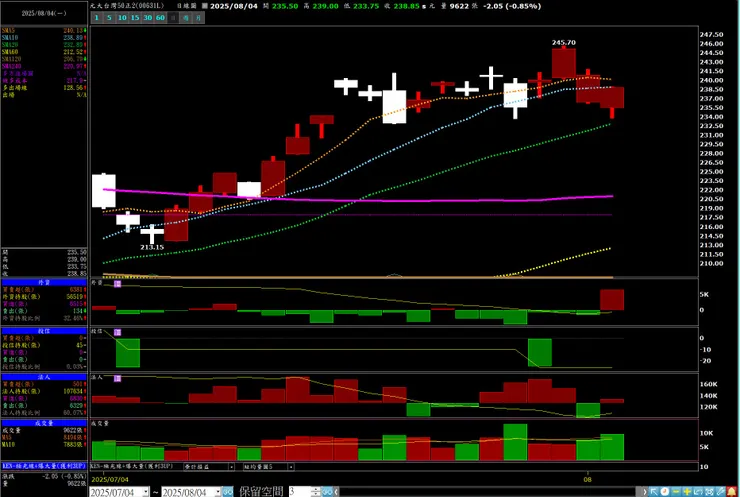Click the purple marker in 投信 panel
The image size is (740, 497).
tap(118, 332)
